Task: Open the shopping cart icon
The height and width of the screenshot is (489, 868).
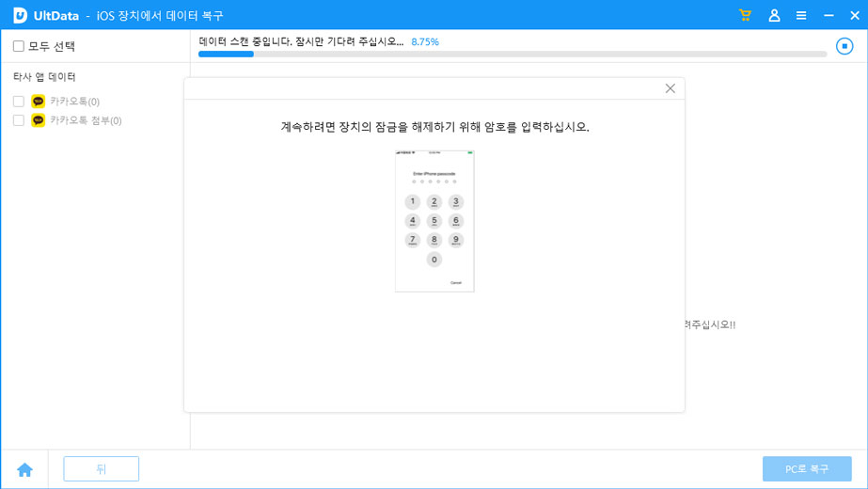Action: [745, 15]
